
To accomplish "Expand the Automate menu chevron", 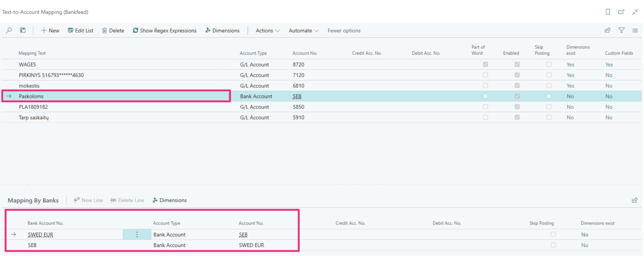I will click(316, 31).
